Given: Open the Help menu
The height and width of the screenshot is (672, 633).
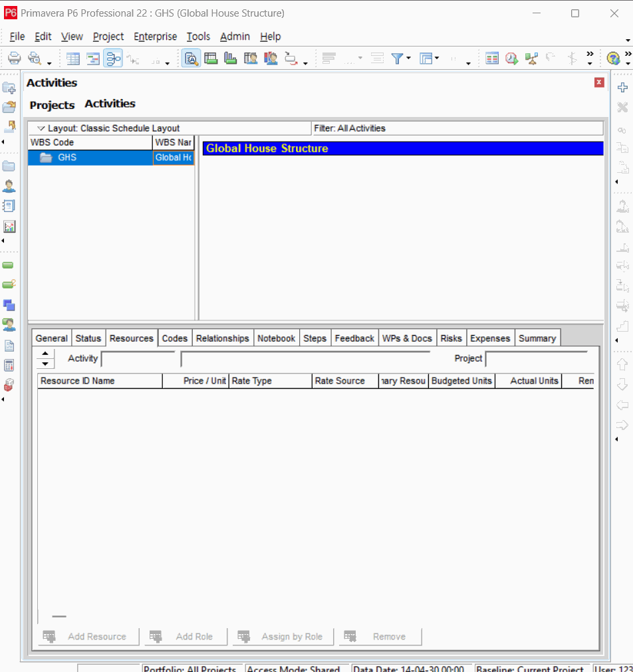Looking at the screenshot, I should click(270, 37).
